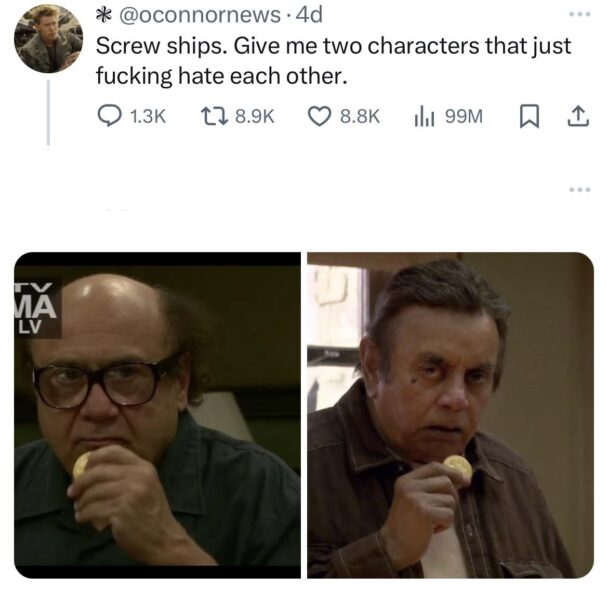
Task: Bookmark the tweet with the bookmark icon
Action: click(x=529, y=116)
